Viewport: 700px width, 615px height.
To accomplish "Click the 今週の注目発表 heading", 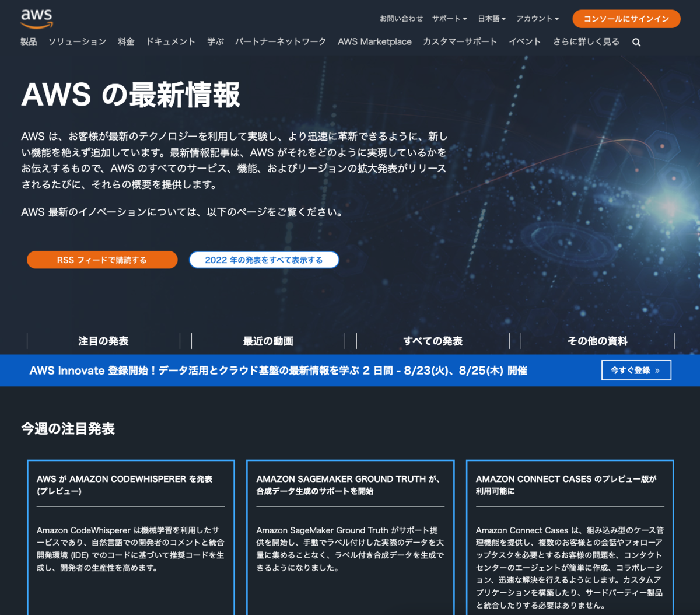I will pos(68,429).
